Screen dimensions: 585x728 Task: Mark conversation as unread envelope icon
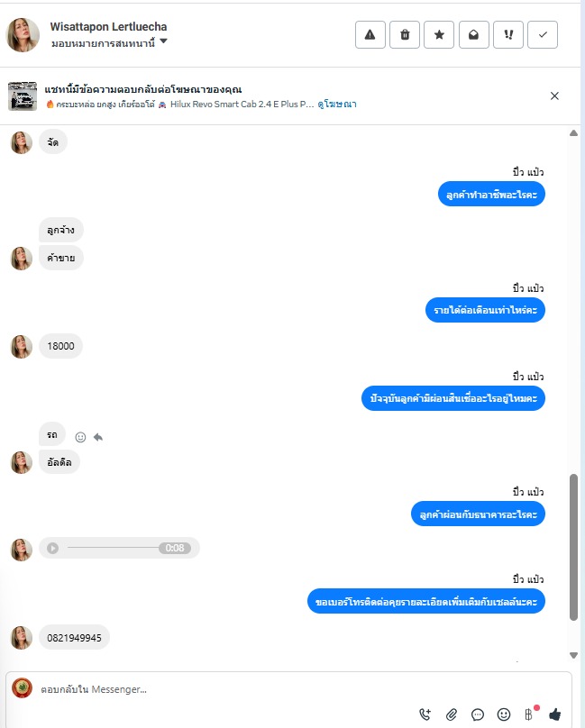473,35
